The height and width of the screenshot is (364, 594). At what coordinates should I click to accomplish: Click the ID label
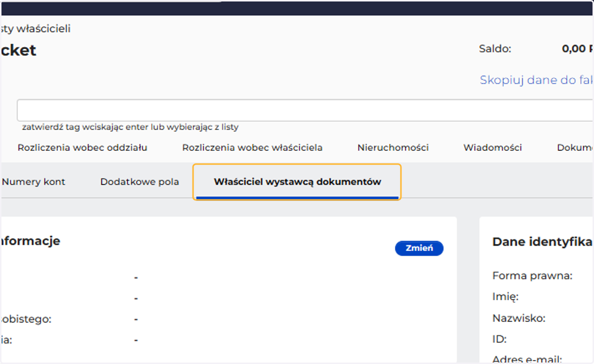499,340
